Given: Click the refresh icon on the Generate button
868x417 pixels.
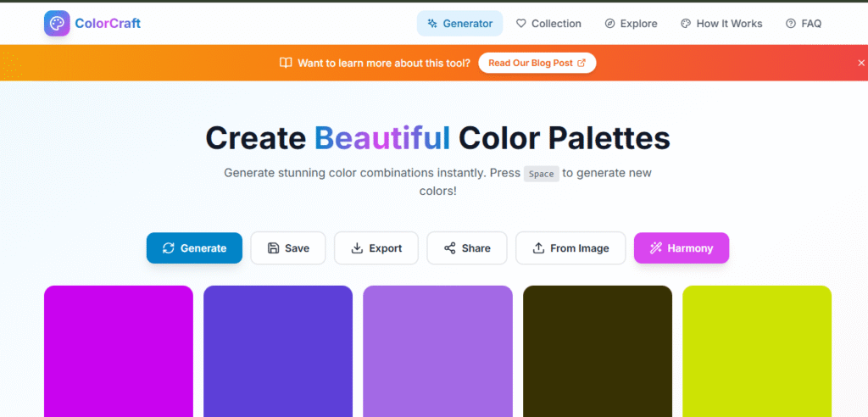Looking at the screenshot, I should coord(168,248).
